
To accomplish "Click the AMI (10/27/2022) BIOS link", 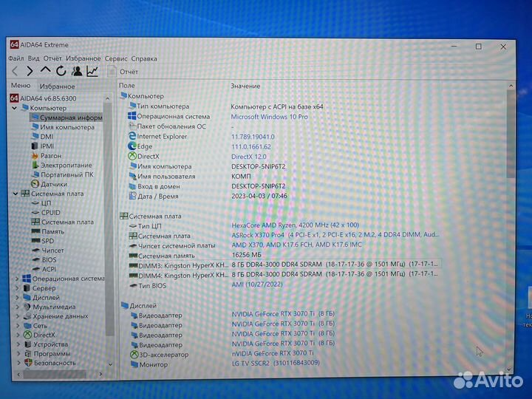I will pos(257,284).
